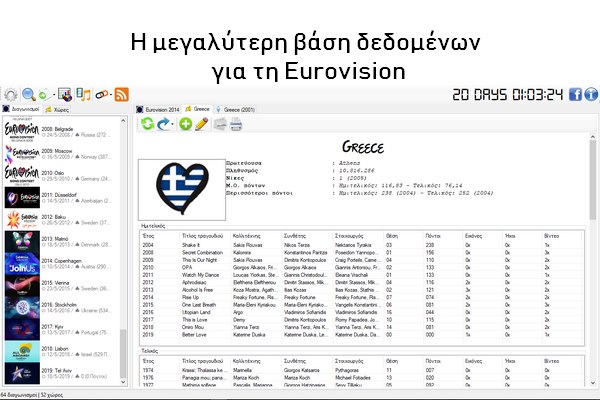The width and height of the screenshot is (600, 400).
Task: Click semifinal Στιχουργός column header
Action: (358, 236)
